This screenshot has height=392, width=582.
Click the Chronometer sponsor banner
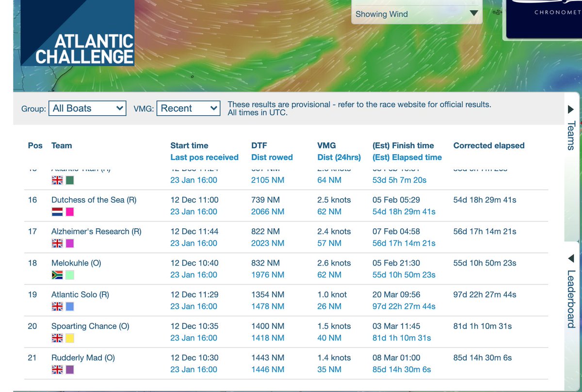click(x=544, y=19)
